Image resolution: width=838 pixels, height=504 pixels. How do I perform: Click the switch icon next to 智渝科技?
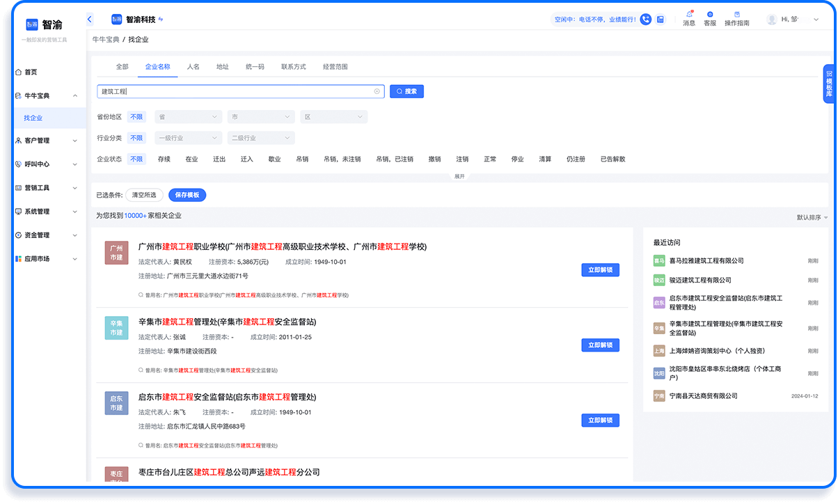161,19
